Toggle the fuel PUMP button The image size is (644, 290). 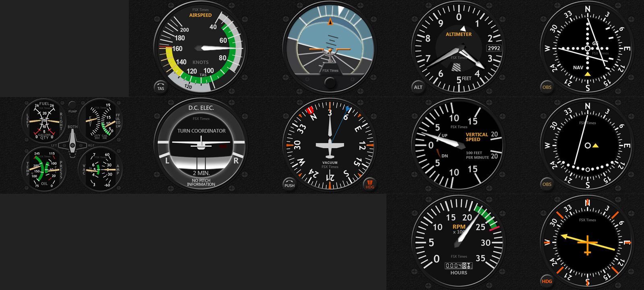[x=72, y=105]
